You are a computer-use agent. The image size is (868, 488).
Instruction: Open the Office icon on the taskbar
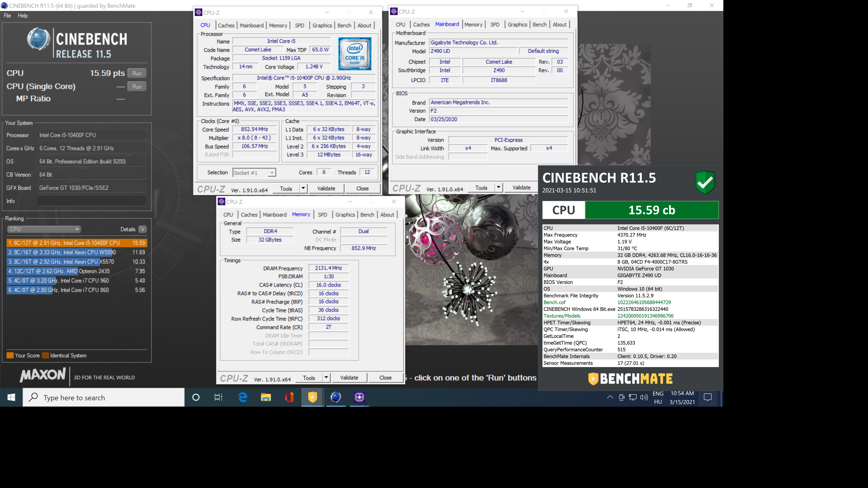pyautogui.click(x=289, y=397)
